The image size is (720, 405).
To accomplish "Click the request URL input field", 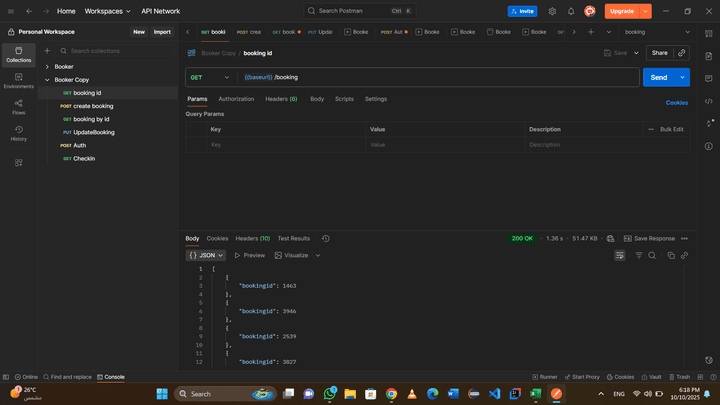I will (x=440, y=77).
